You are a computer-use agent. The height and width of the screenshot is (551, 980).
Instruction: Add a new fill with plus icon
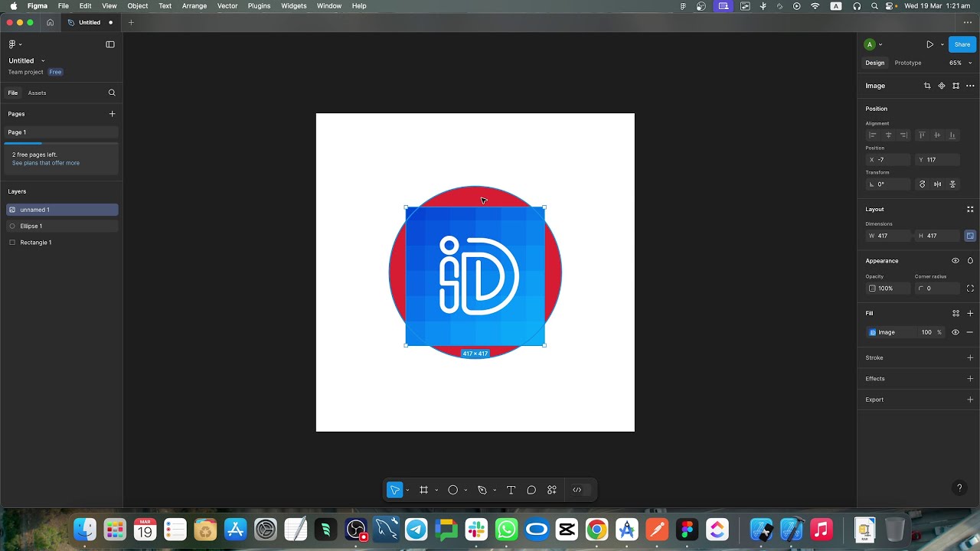970,313
